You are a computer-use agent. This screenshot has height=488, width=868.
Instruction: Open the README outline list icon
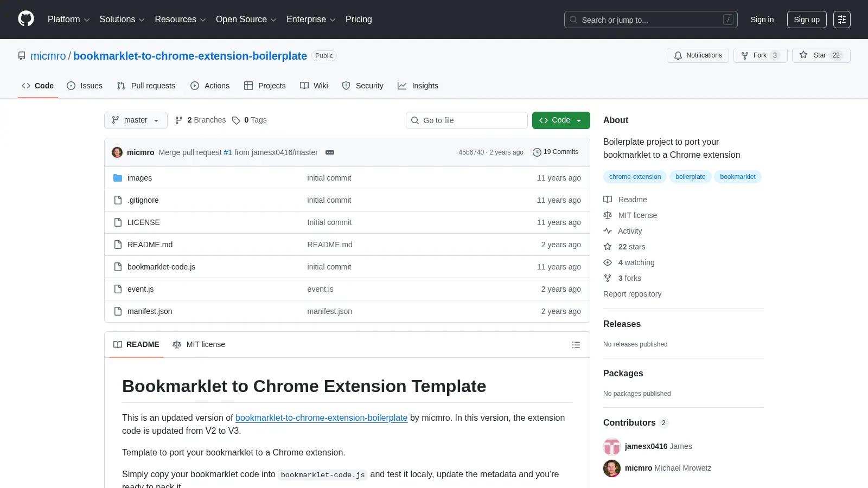tap(576, 345)
